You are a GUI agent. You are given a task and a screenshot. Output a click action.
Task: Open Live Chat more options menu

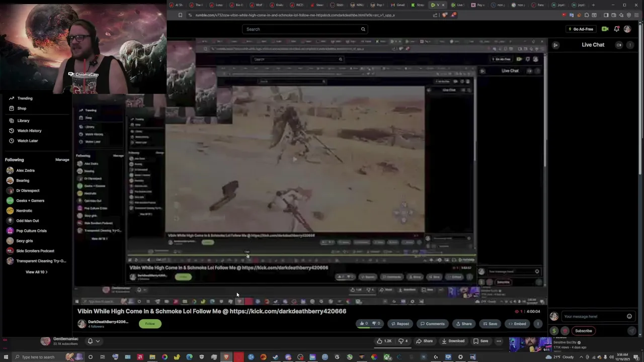pos(630,45)
